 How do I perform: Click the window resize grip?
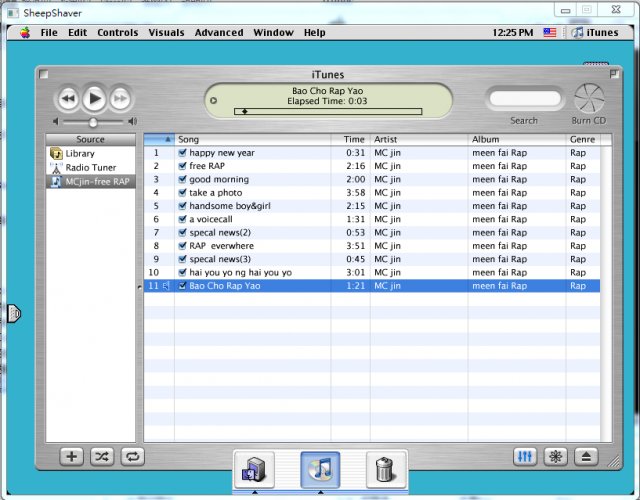613,461
